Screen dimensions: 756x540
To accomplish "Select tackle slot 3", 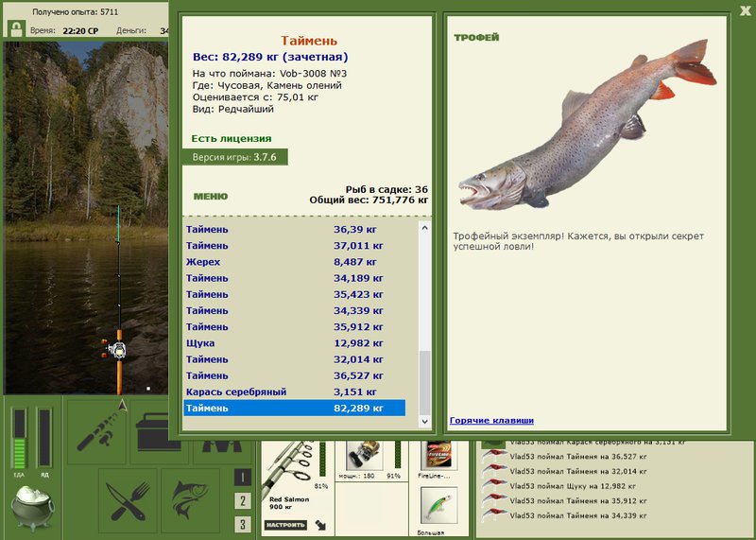I will (243, 524).
